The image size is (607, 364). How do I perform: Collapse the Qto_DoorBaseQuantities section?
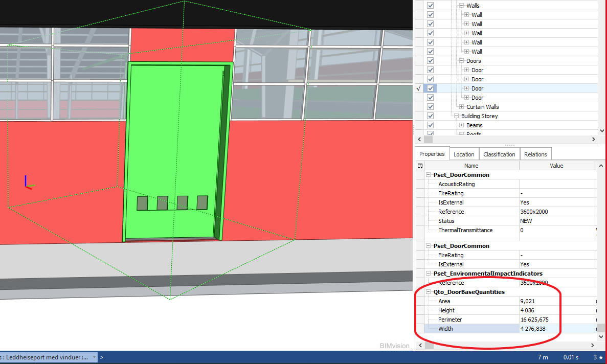[x=428, y=291]
